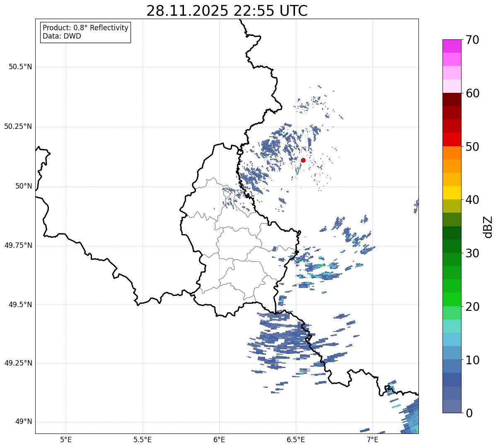498x448 pixels.
Task: Click the 'Data: DWD' legend text
Action: (x=62, y=36)
